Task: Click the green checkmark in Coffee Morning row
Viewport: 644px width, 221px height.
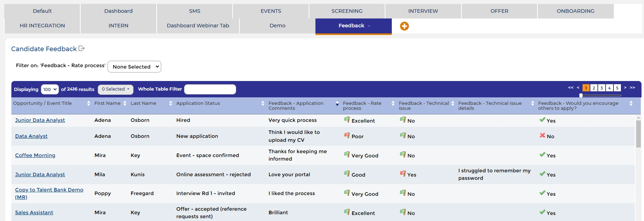Action: [542, 154]
